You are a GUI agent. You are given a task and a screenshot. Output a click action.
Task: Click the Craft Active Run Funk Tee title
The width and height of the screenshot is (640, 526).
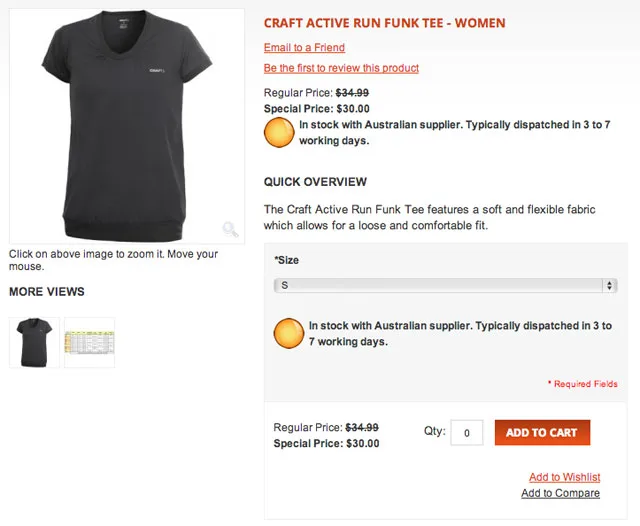pos(384,23)
